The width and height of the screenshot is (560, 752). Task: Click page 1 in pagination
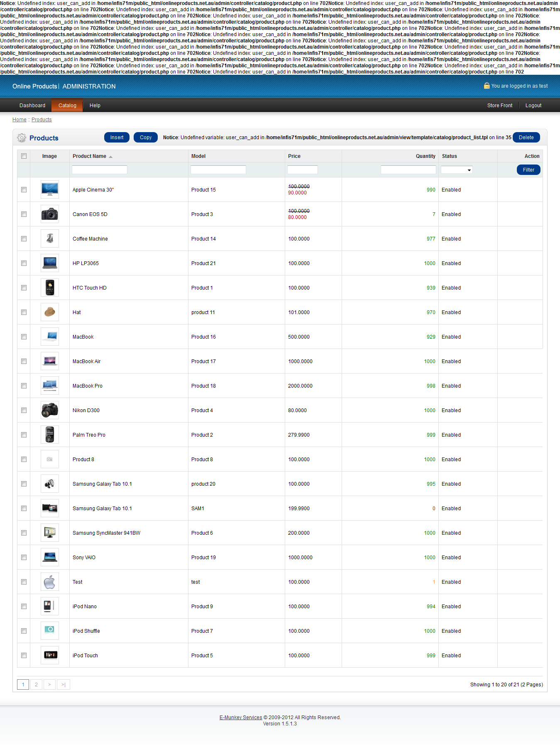coord(23,684)
